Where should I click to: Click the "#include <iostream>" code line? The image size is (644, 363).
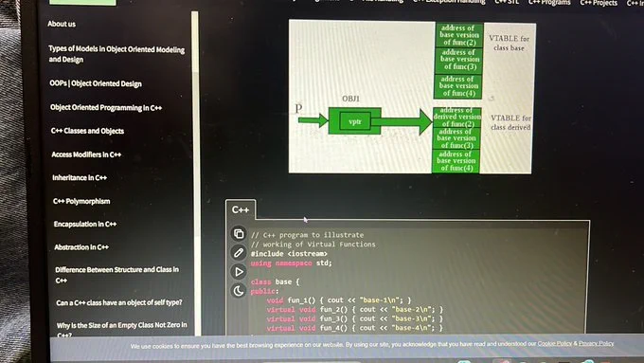click(289, 254)
